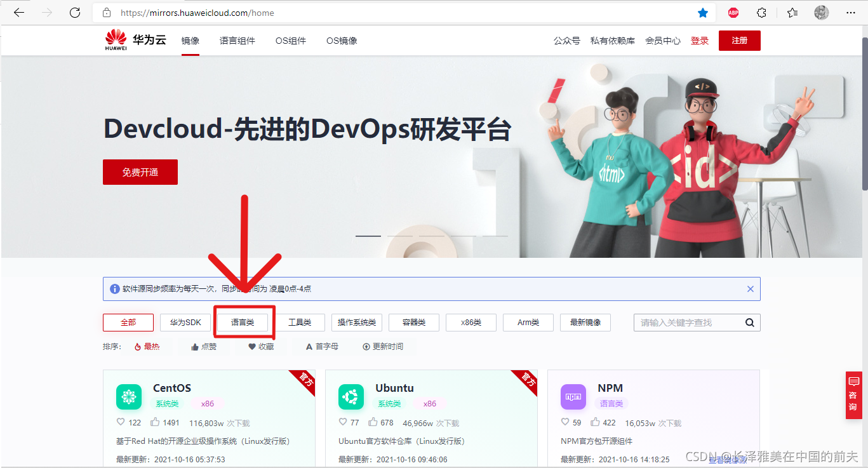868x468 pixels.
Task: Click the blue favorite star icon
Action: pos(703,13)
